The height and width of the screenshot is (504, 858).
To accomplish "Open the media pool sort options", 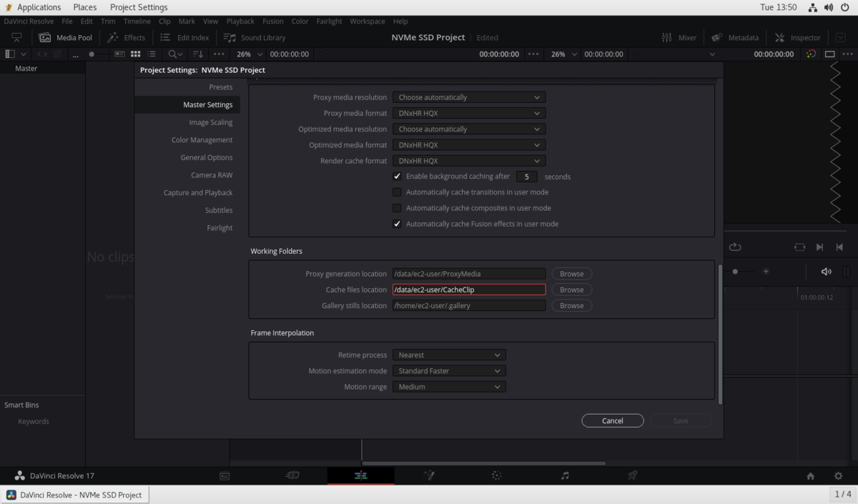I will click(x=198, y=54).
